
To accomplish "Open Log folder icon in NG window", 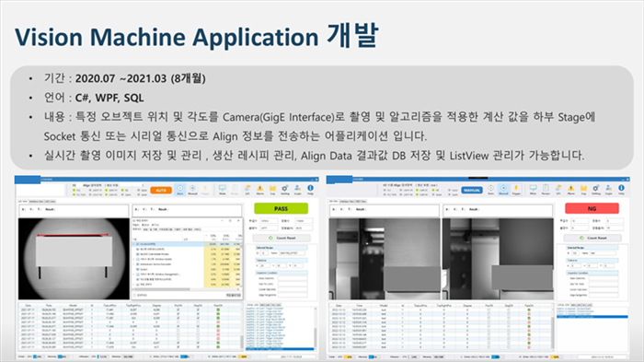I will 583,189.
